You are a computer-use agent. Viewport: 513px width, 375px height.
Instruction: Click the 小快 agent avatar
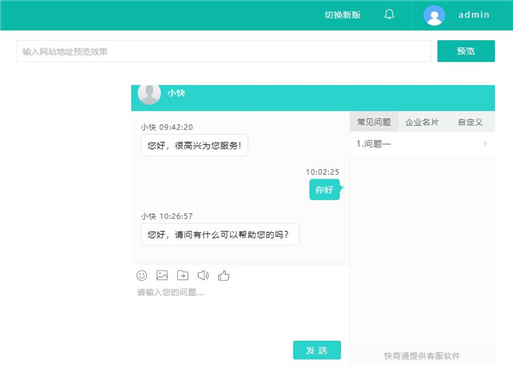(149, 94)
